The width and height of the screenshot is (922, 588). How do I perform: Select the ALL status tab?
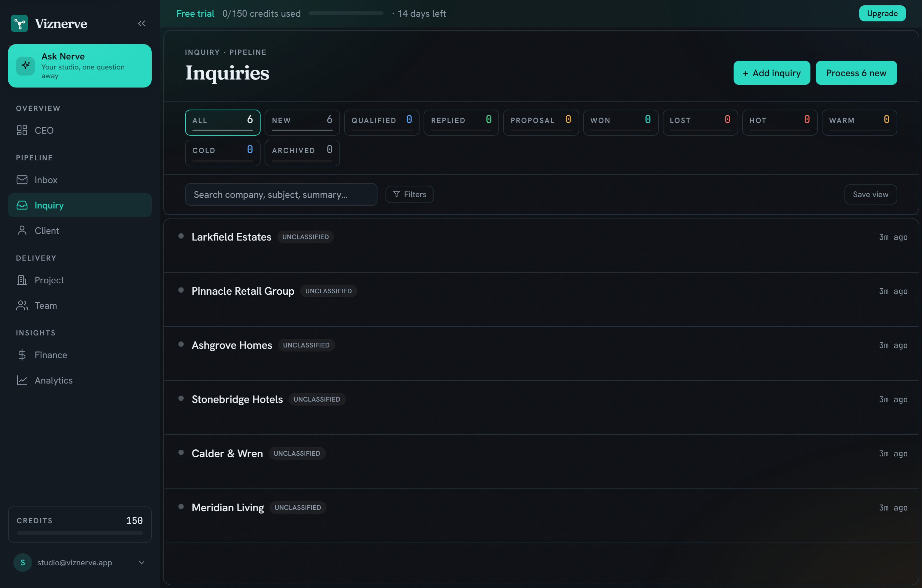tap(222, 123)
